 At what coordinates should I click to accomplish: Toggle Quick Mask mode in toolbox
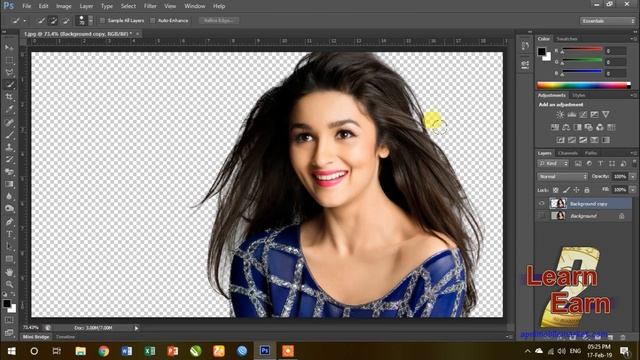(9, 320)
